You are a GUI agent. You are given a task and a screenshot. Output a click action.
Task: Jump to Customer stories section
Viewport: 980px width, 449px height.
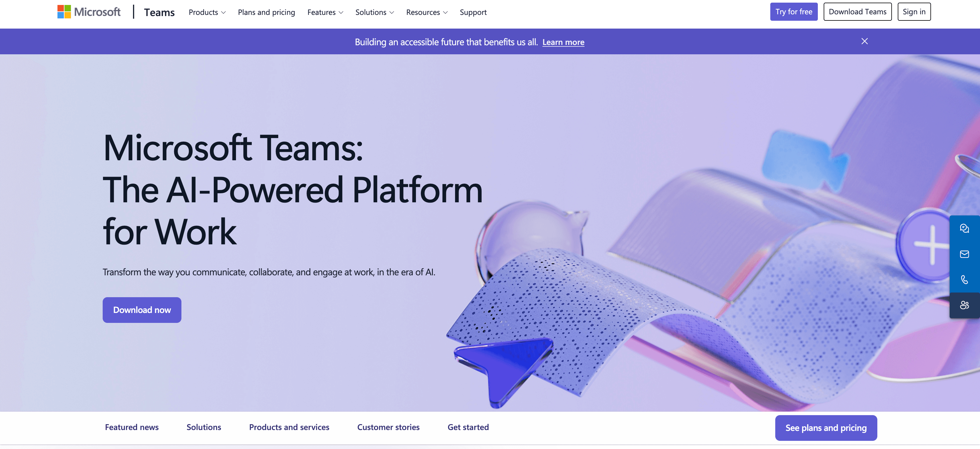pos(388,427)
